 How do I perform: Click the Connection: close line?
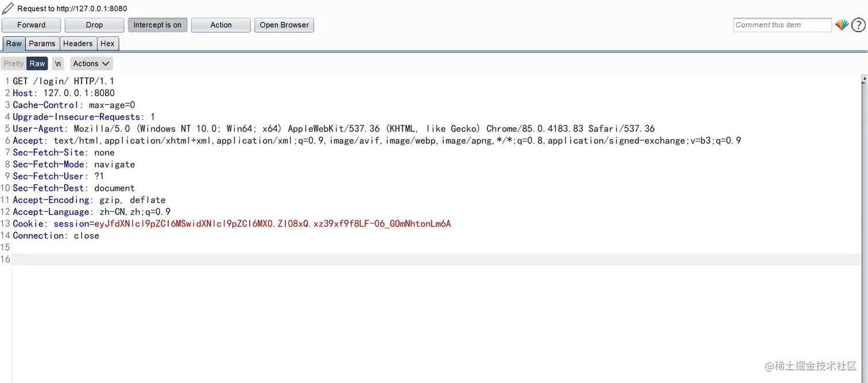pyautogui.click(x=56, y=236)
